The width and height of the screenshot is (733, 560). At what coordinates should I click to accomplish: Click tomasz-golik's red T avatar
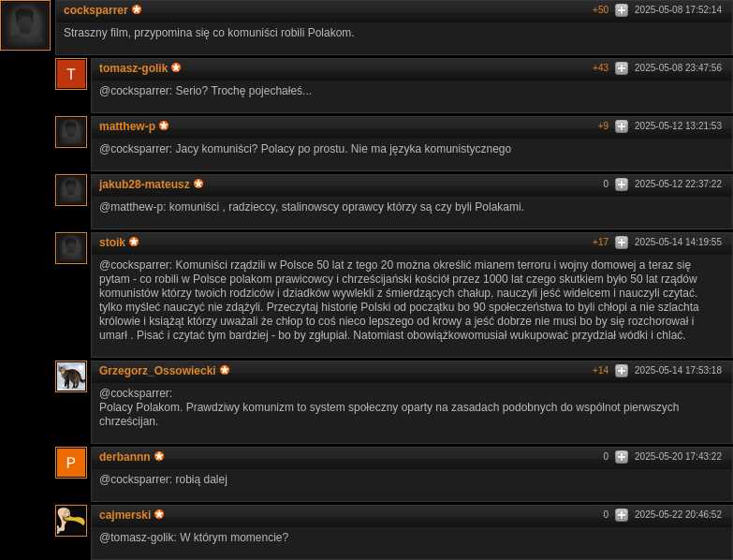pyautogui.click(x=71, y=74)
